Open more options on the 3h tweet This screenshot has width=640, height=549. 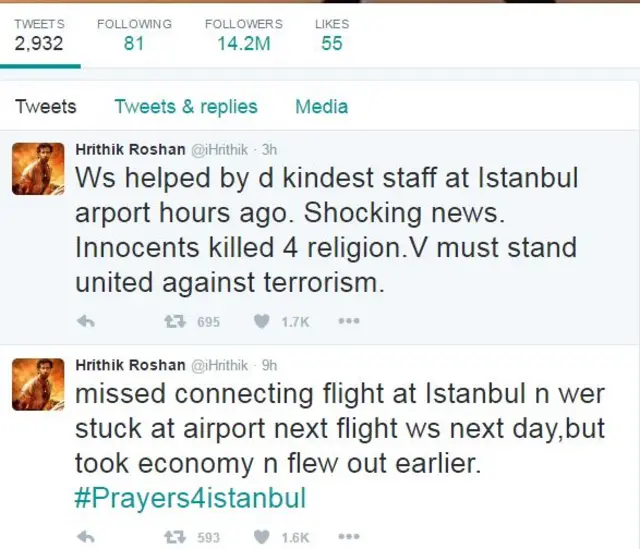point(349,321)
